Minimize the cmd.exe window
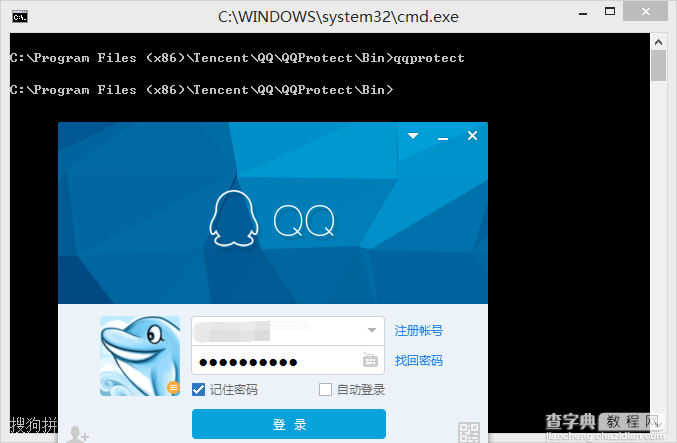Screen dimensions: 677x443 pos(583,13)
